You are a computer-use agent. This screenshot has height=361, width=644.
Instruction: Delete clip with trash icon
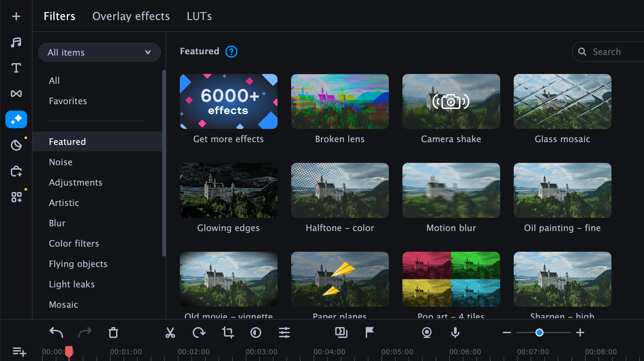click(113, 332)
